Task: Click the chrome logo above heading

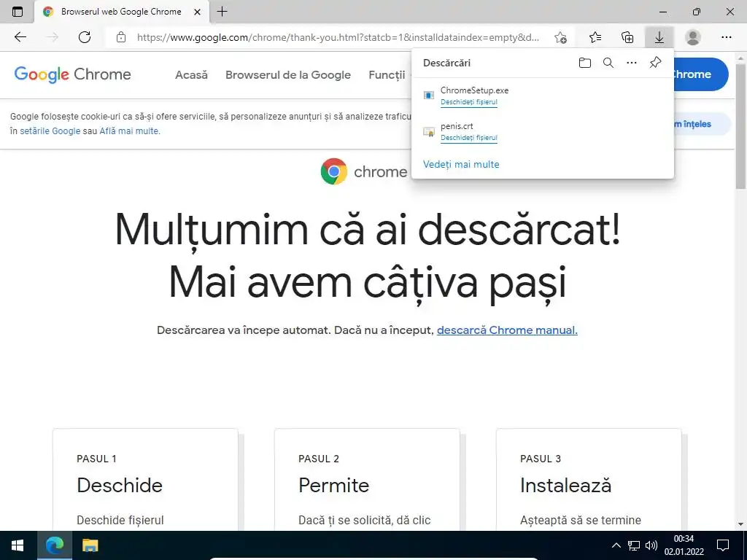Action: point(364,171)
